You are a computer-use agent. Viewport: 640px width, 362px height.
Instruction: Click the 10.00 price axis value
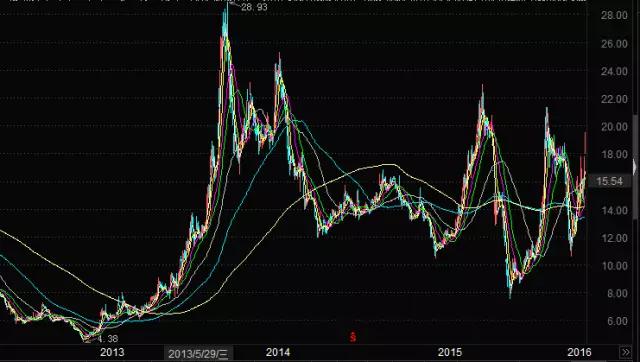pyautogui.click(x=614, y=266)
